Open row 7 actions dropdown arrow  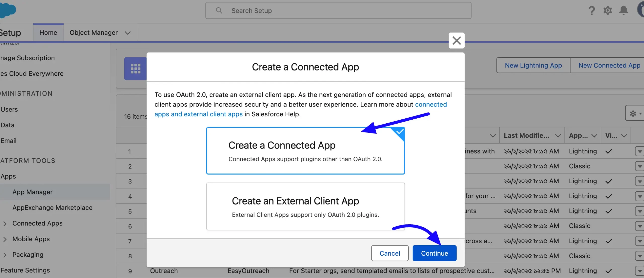[x=639, y=241]
